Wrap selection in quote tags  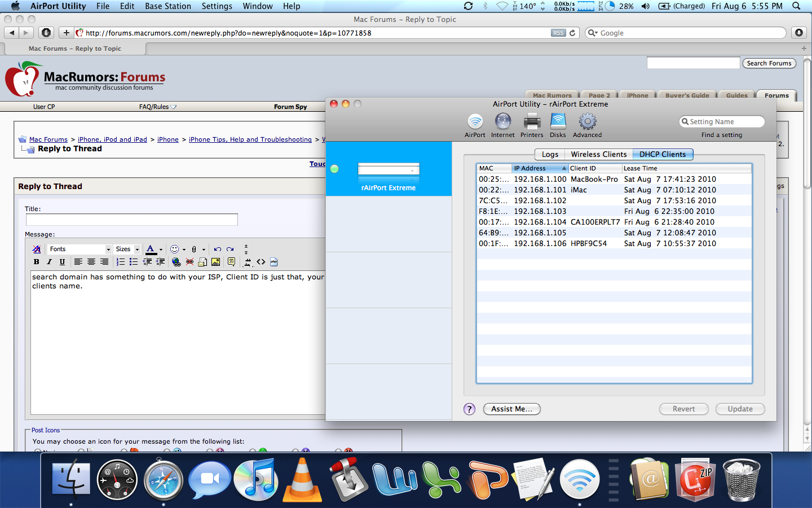pos(231,262)
